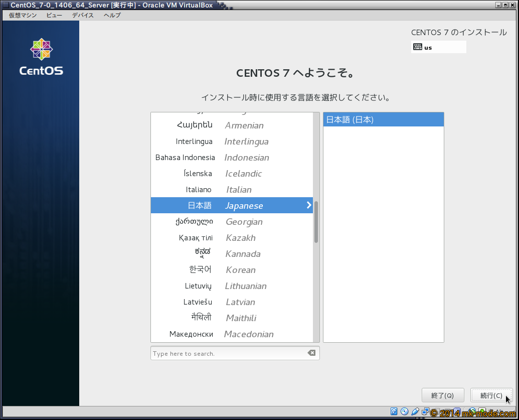Open the 仮想マシン menu
Image resolution: width=519 pixels, height=420 pixels.
click(x=23, y=15)
